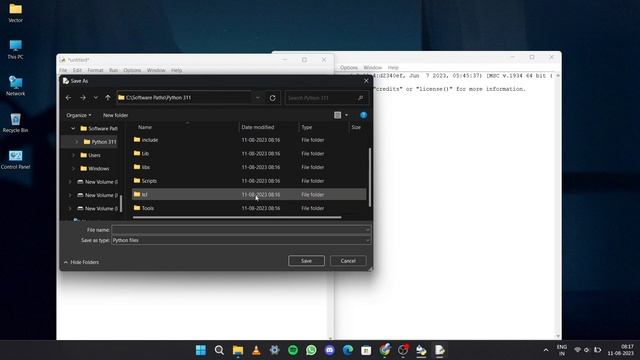
Task: Refresh the Python 311 folder listing
Action: [272, 98]
